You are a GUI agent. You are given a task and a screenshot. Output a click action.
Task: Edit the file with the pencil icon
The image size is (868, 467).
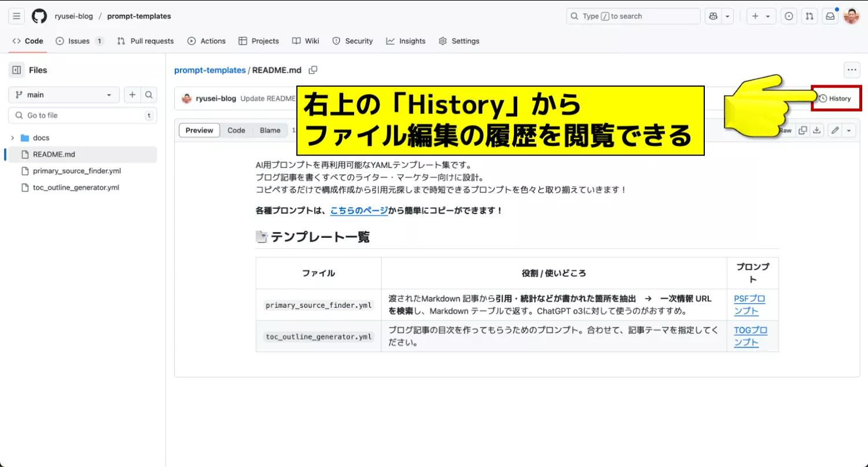point(834,130)
